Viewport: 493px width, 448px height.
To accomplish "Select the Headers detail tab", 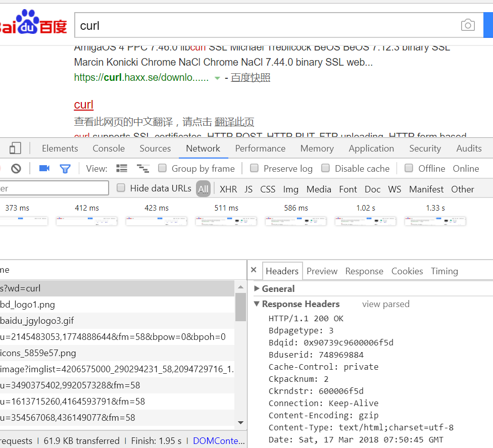I will click(282, 271).
